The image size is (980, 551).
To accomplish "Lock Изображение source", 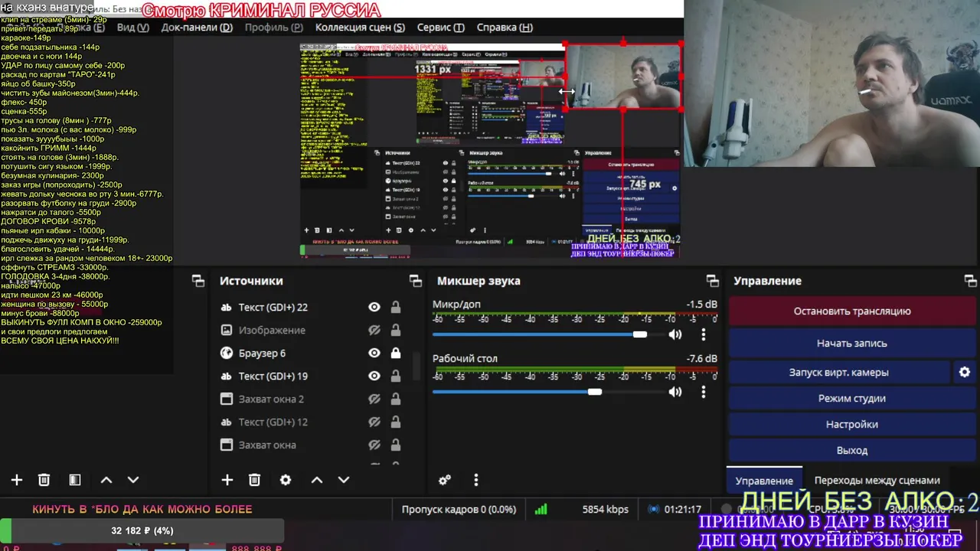I will 396,330.
